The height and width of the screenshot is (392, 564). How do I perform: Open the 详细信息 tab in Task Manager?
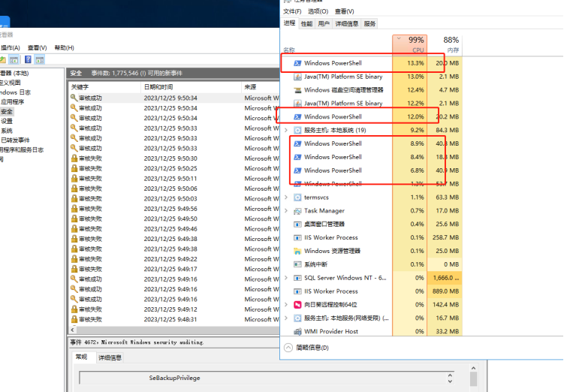pyautogui.click(x=346, y=24)
